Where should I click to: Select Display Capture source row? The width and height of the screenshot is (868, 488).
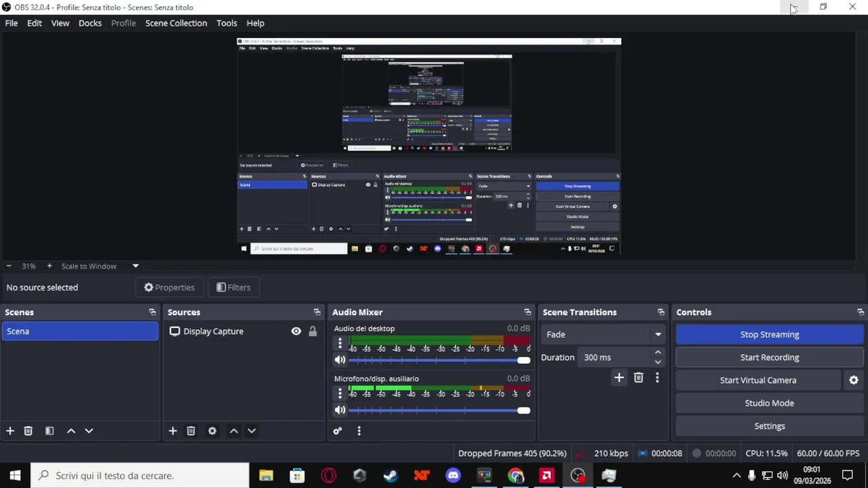pos(243,331)
